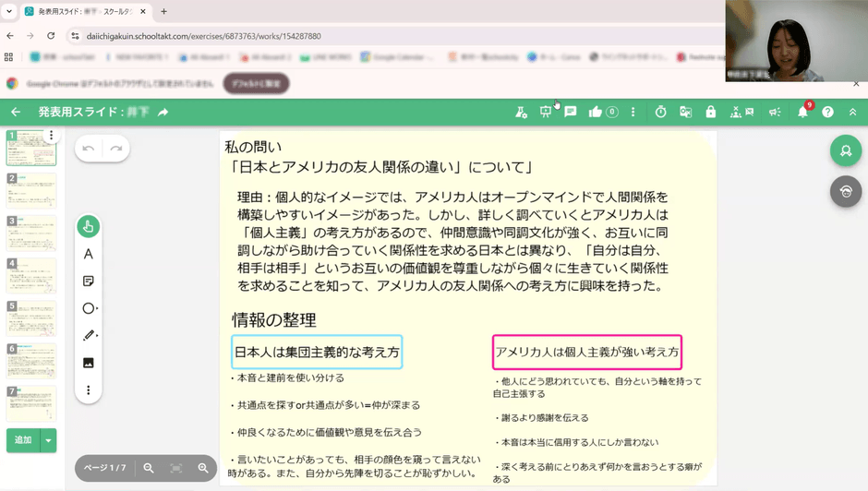Open more tools three-dot menu in toolbar
Viewport: 868px width, 491px height.
click(88, 390)
